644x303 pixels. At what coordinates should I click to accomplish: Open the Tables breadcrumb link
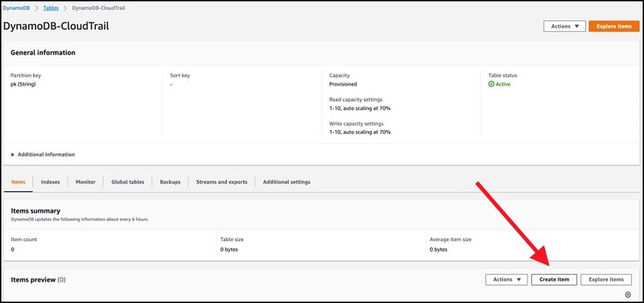(x=51, y=8)
